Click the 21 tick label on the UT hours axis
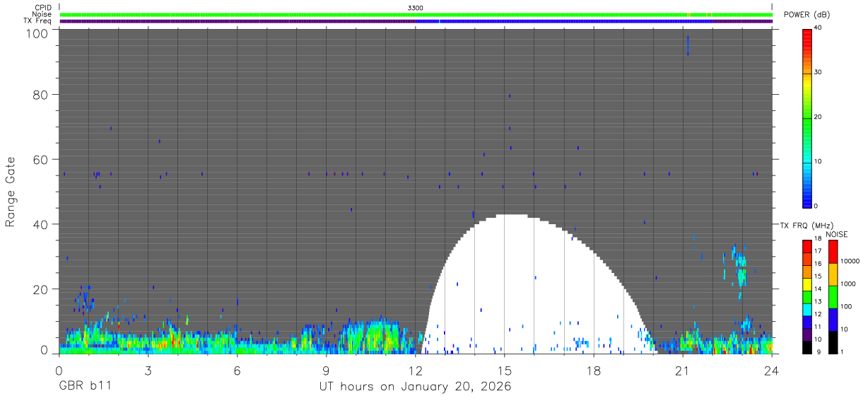This screenshot has width=868, height=401. (682, 370)
